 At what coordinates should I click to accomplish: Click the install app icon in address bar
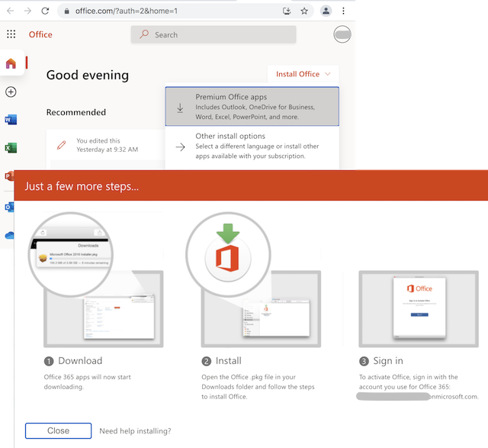pyautogui.click(x=287, y=11)
